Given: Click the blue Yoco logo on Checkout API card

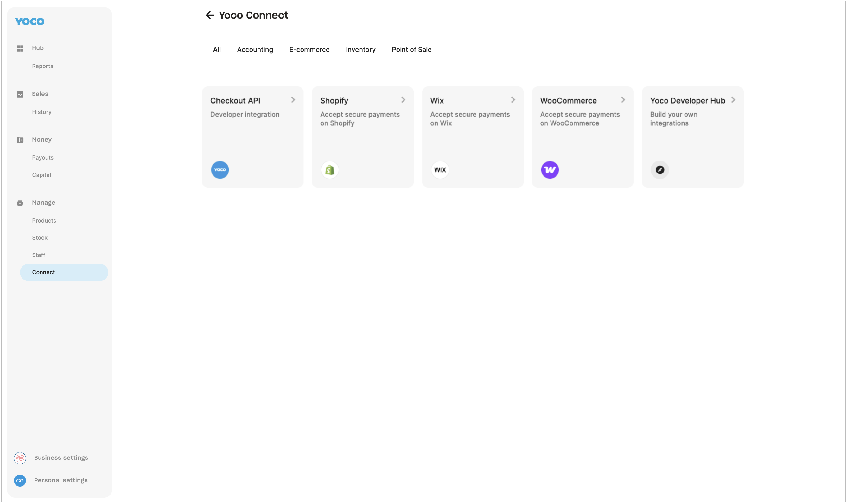Looking at the screenshot, I should [220, 170].
